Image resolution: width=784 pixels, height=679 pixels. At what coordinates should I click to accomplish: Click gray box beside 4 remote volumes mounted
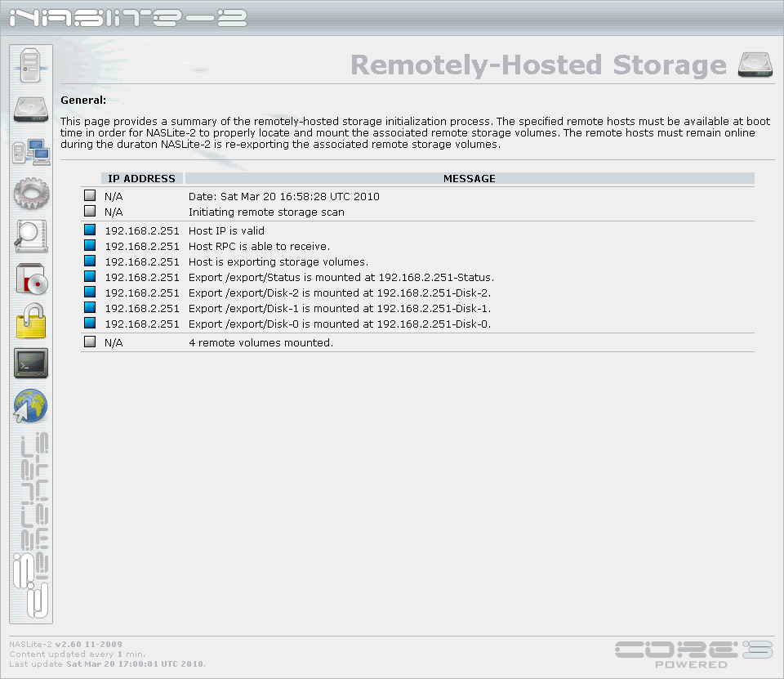click(90, 342)
